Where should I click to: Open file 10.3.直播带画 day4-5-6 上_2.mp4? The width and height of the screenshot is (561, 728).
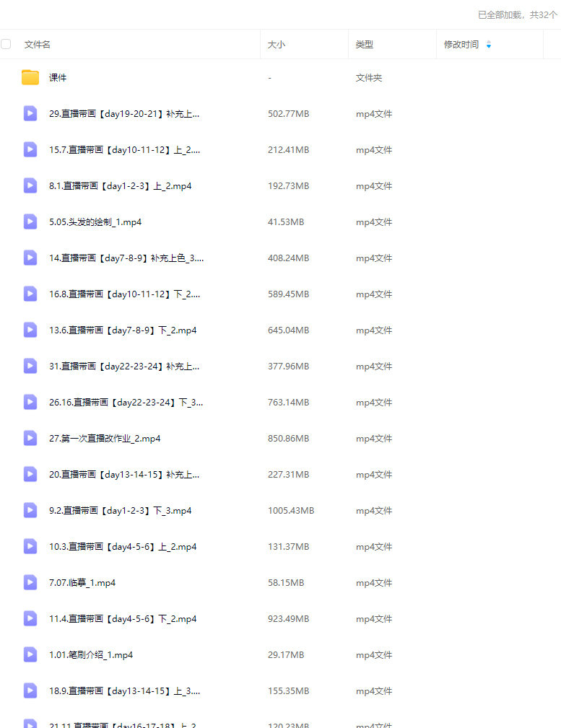pyautogui.click(x=123, y=546)
